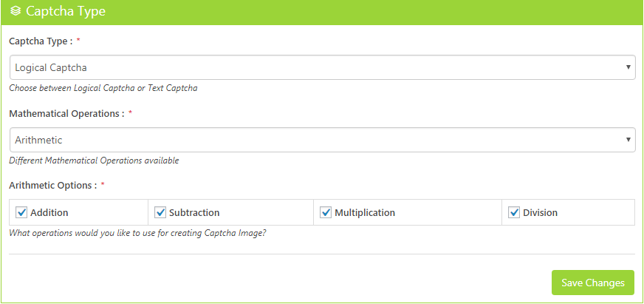This screenshot has width=644, height=304.
Task: Toggle the Subtraction checkbox
Action: click(160, 212)
